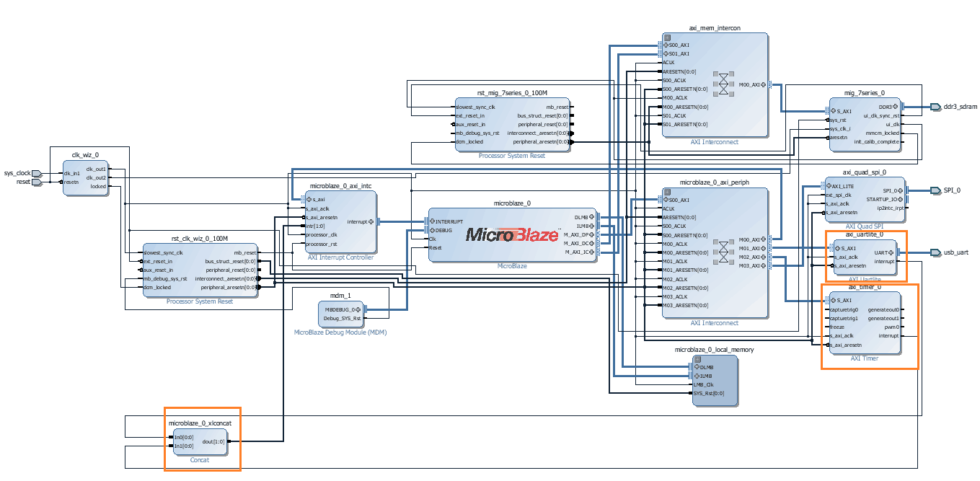Expand M_AXI_DP interface pin on microblaze_0
980x481 pixels.
pyautogui.click(x=592, y=234)
